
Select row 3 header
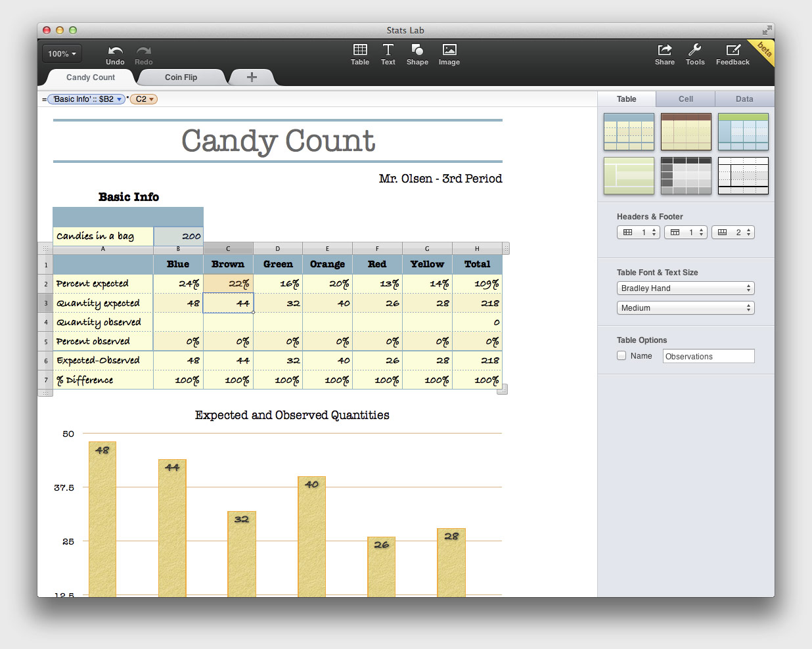(45, 303)
